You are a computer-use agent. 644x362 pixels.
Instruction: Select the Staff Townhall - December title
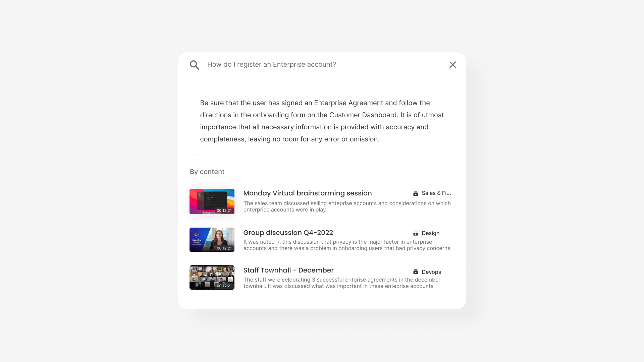[288, 270]
